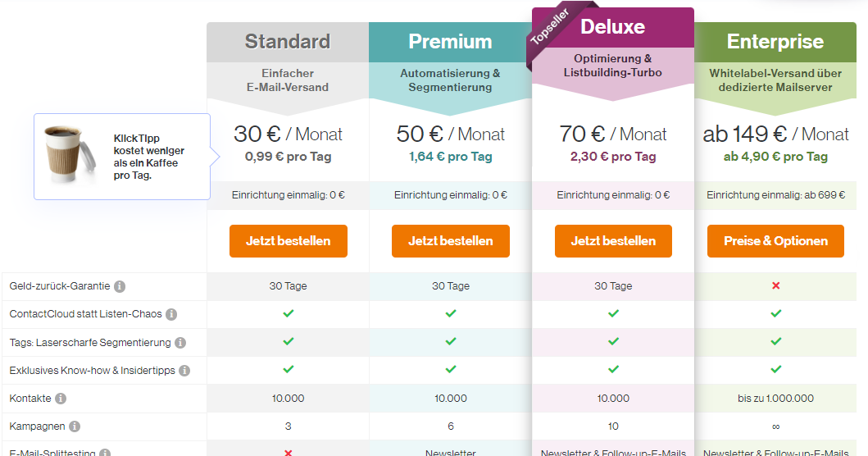Click info icon beside Tags: Laserscharfe Segmentierung
Image resolution: width=868 pixels, height=456 pixels.
180,343
